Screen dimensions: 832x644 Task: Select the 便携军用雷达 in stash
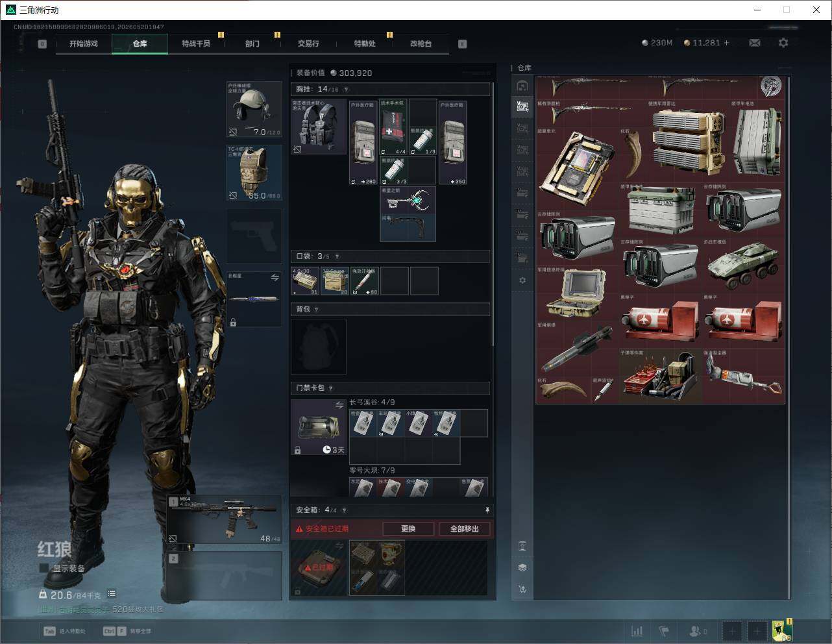(687, 142)
